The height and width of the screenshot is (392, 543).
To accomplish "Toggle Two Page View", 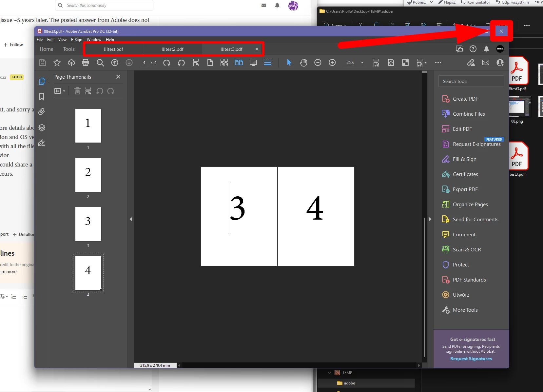I will tap(239, 63).
